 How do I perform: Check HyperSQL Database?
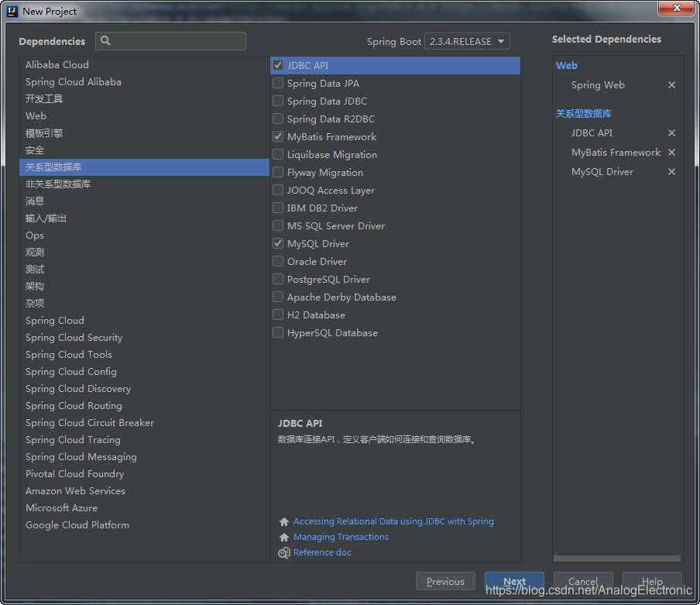pos(278,332)
